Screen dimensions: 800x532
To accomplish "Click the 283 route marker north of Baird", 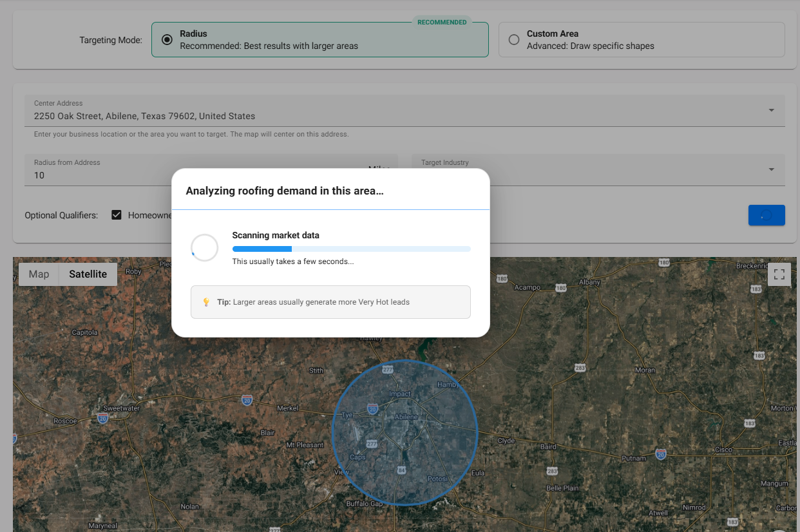I will [580, 368].
